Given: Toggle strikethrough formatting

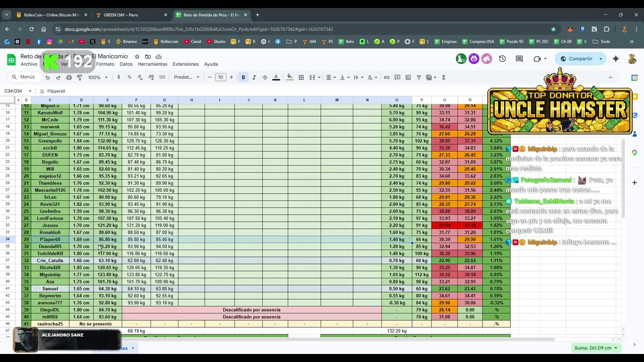Looking at the screenshot, I should click(x=265, y=77).
